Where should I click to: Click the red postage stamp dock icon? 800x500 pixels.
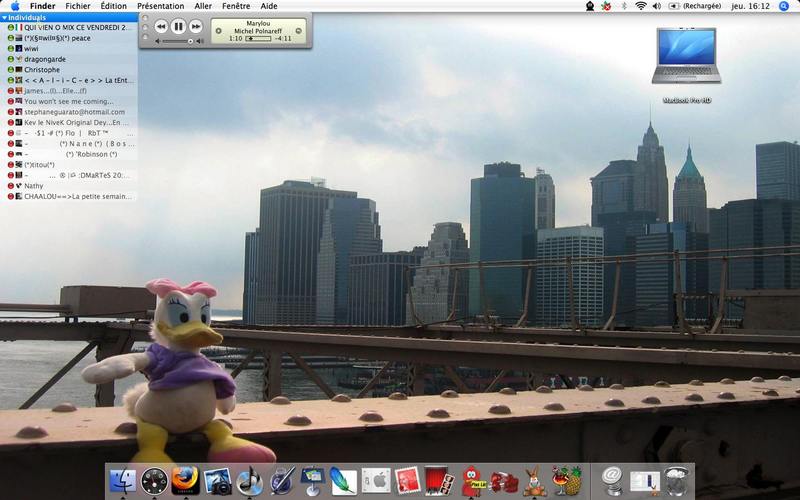(407, 481)
